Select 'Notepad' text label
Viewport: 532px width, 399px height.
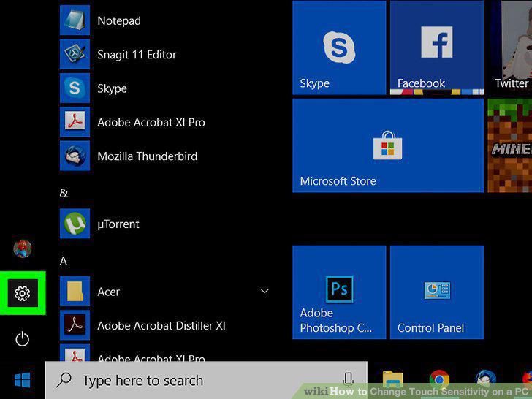tap(119, 20)
